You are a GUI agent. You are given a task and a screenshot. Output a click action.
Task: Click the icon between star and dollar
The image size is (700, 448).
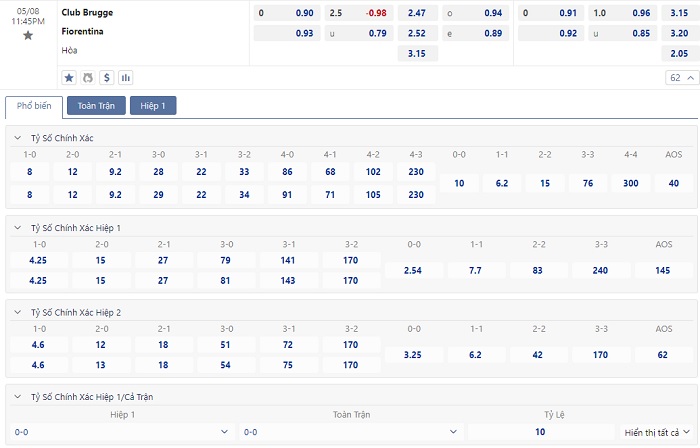coord(88,77)
